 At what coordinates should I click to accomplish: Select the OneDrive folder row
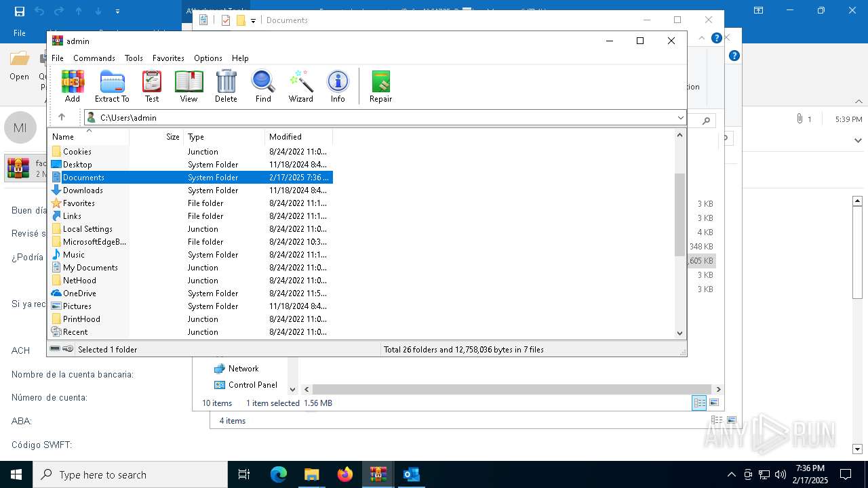click(191, 293)
